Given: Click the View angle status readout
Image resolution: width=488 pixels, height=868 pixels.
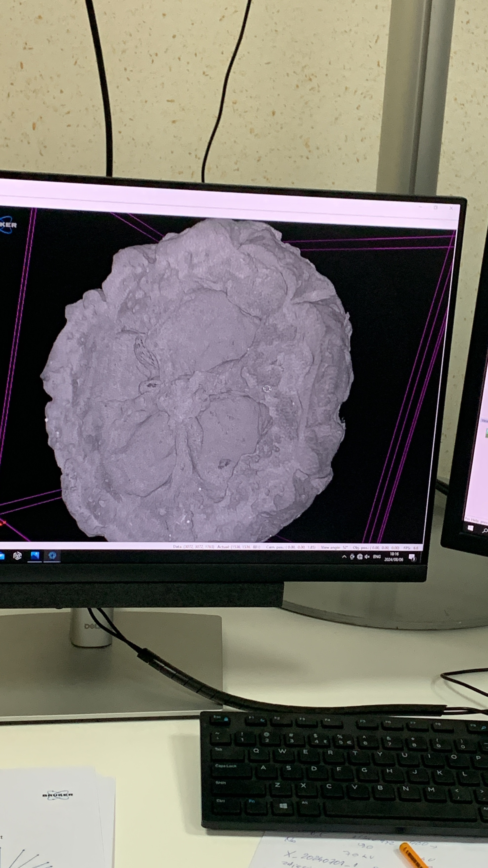Looking at the screenshot, I should [x=334, y=547].
